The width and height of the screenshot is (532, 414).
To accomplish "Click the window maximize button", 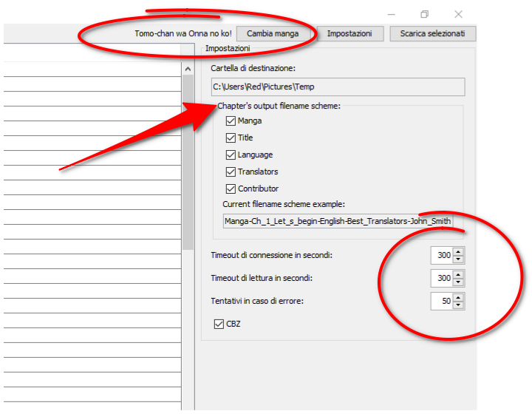I will pos(425,14).
